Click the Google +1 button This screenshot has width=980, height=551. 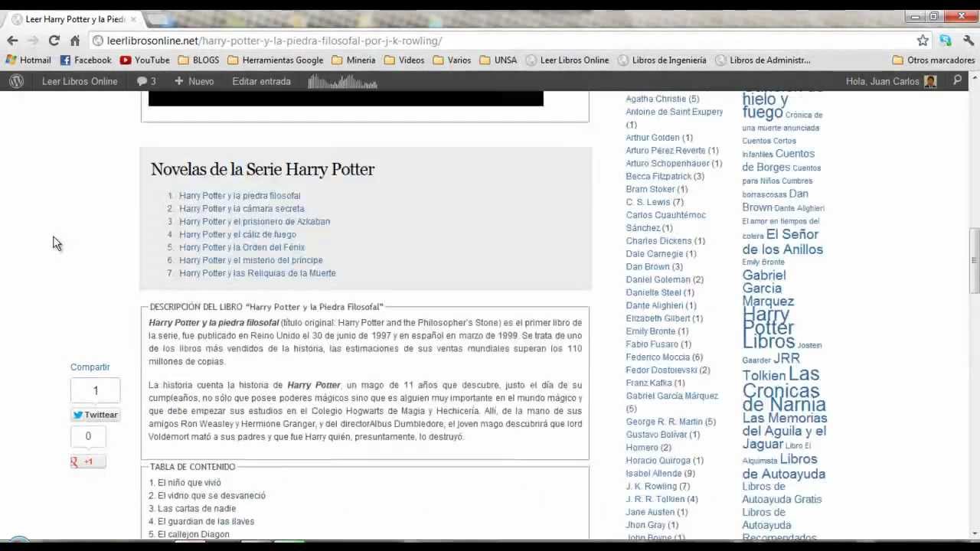[87, 461]
